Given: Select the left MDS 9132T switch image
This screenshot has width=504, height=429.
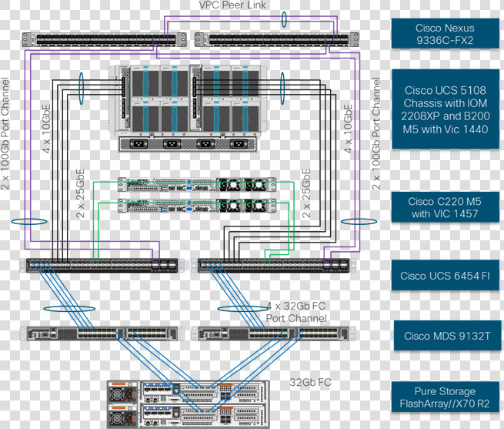Looking at the screenshot, I should [102, 333].
